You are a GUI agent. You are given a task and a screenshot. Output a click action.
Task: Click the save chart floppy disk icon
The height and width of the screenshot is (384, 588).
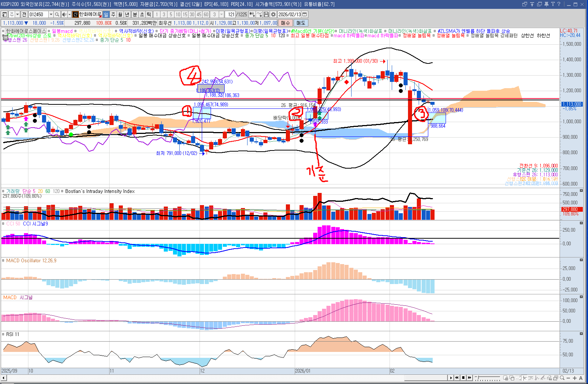coord(266,14)
